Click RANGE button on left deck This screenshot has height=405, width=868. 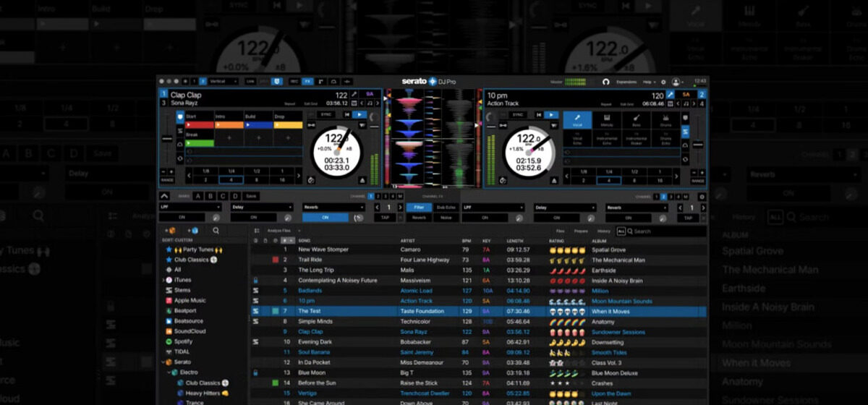(166, 180)
